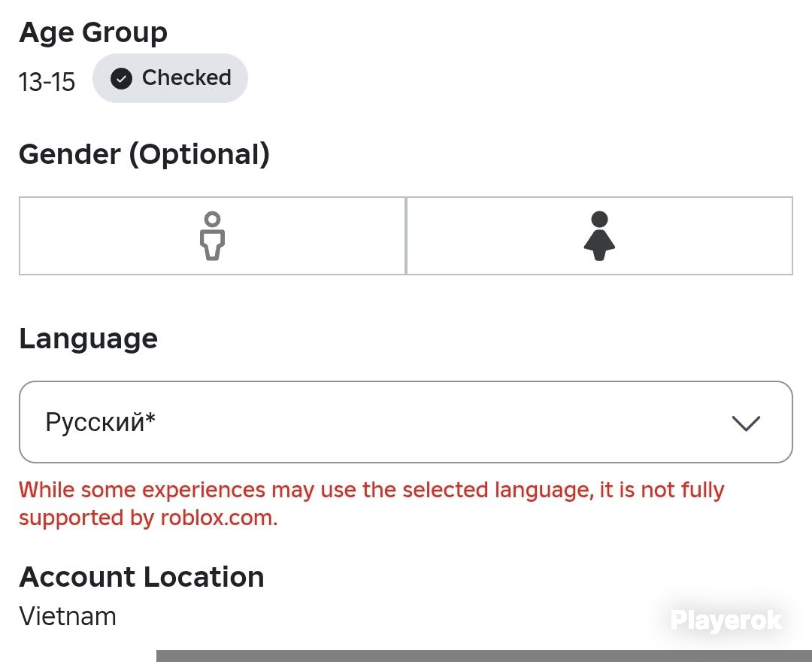
Task: Click the 13-15 age range text
Action: pos(47,82)
